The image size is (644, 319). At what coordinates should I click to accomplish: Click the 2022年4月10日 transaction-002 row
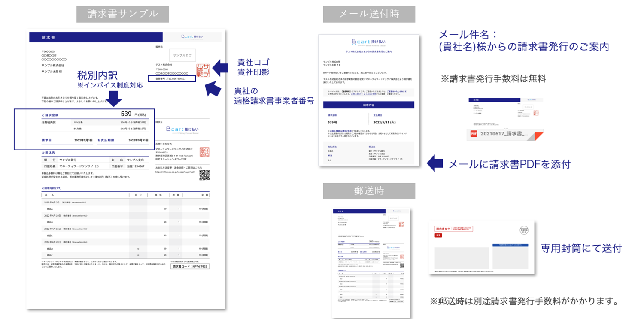click(x=125, y=215)
